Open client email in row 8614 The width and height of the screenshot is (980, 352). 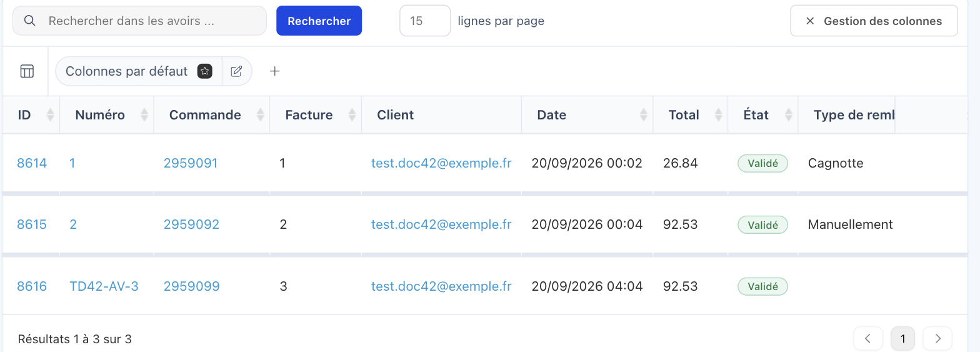441,163
